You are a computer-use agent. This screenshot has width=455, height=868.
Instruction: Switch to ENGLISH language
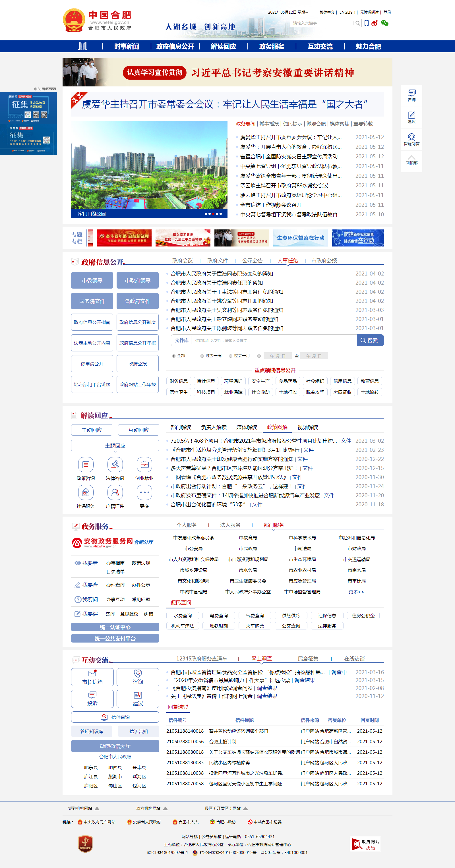click(347, 12)
